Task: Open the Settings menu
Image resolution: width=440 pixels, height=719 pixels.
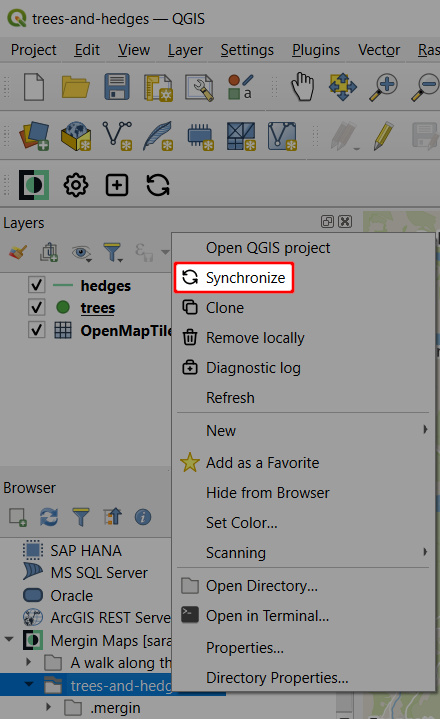Action: point(247,50)
